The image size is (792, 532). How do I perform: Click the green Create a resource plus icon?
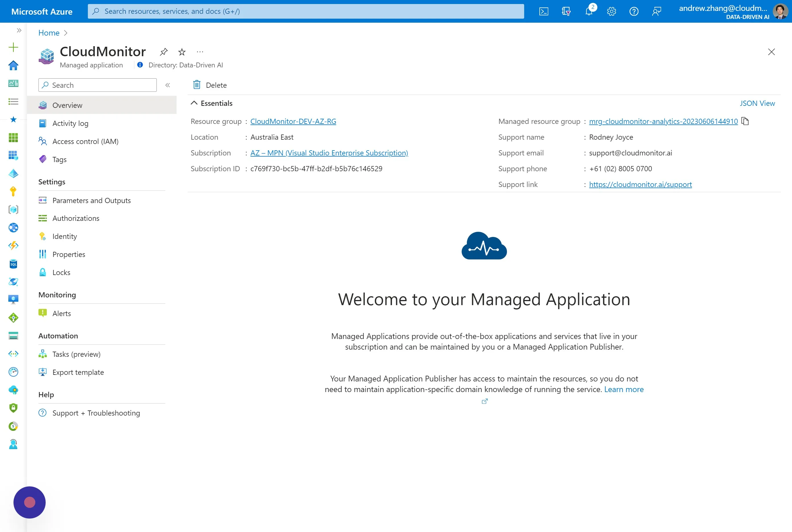tap(13, 47)
